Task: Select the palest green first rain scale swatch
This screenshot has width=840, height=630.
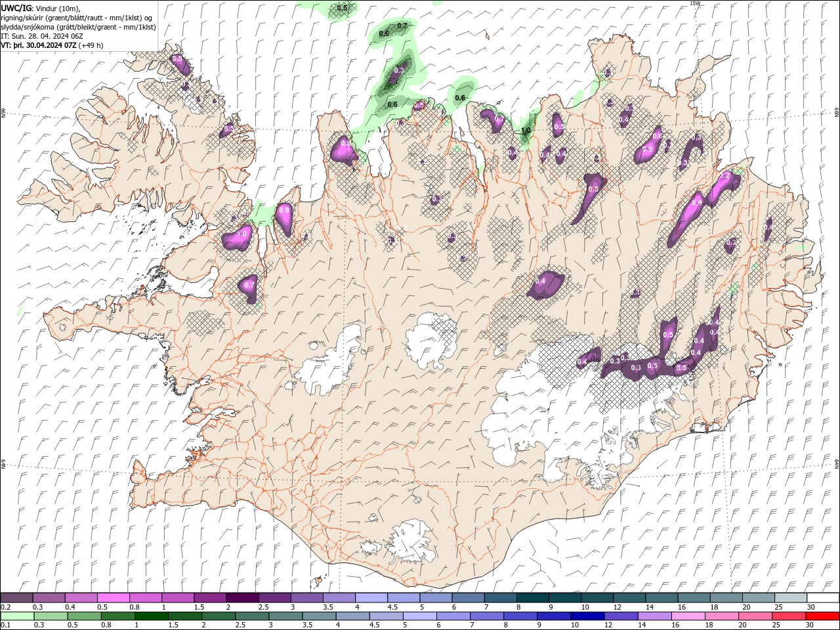Action: click(x=17, y=616)
